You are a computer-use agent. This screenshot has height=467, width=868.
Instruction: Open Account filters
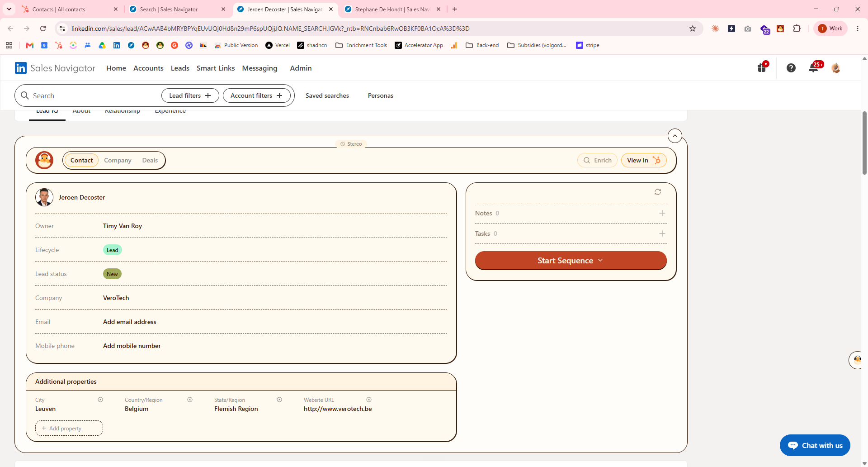click(257, 95)
